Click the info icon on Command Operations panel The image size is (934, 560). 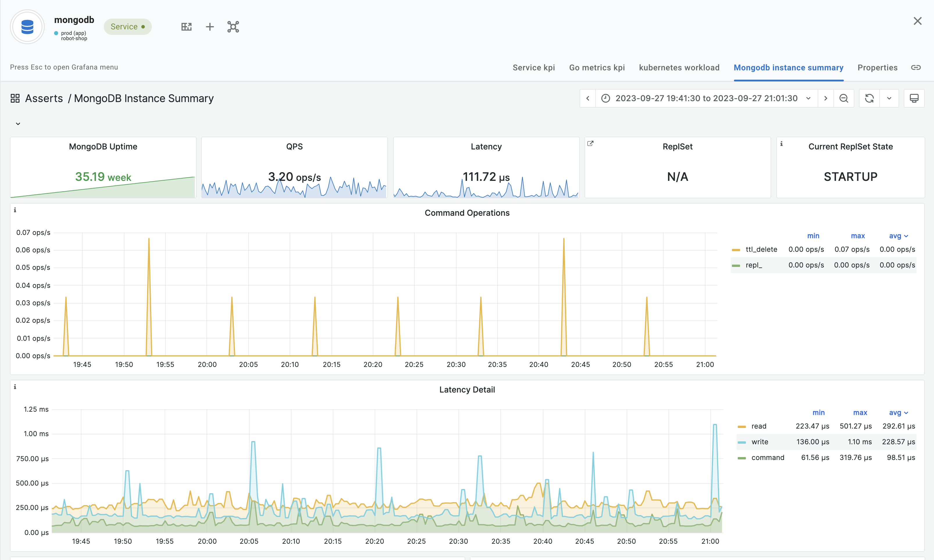pyautogui.click(x=15, y=210)
